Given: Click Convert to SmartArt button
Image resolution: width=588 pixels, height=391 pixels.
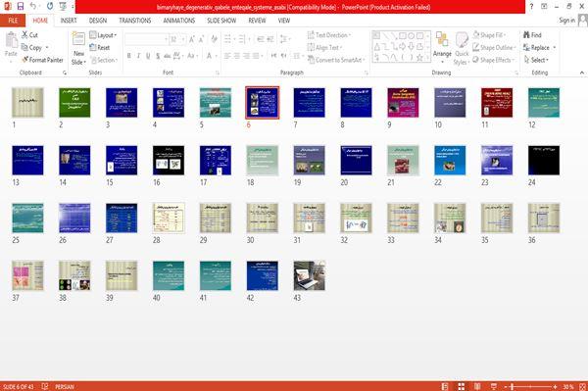Looking at the screenshot, I should click(x=336, y=60).
